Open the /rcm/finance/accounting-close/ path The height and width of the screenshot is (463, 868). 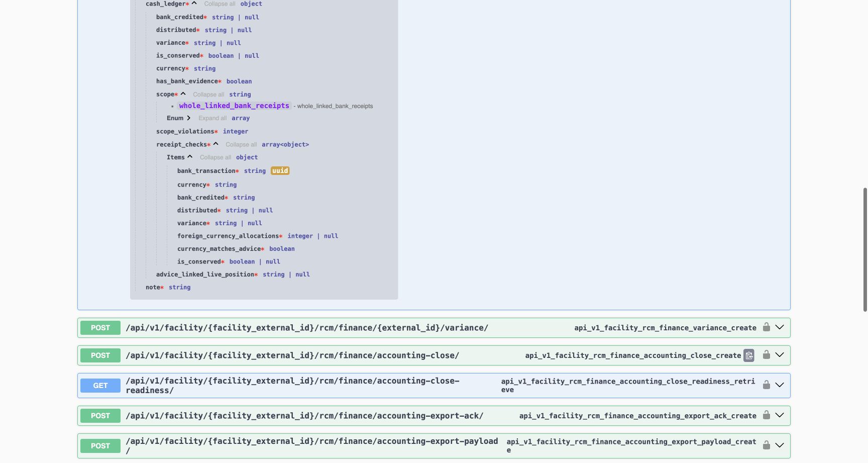[292, 355]
